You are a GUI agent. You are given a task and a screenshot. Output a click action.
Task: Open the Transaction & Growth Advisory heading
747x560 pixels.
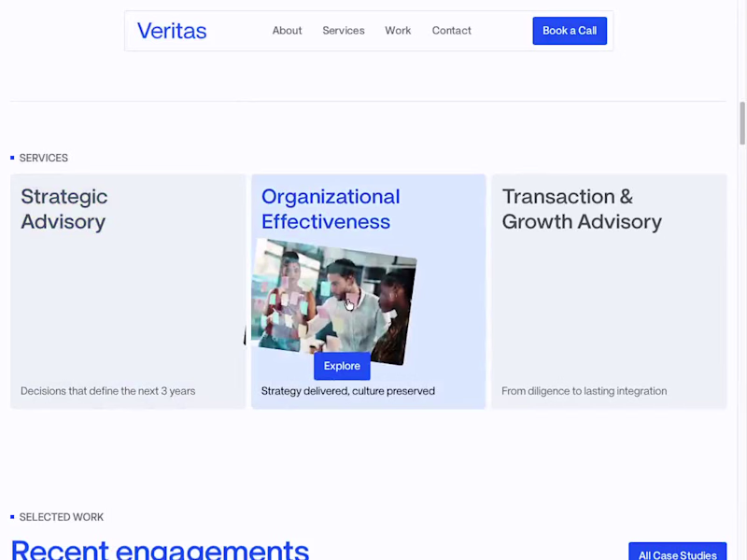[582, 209]
